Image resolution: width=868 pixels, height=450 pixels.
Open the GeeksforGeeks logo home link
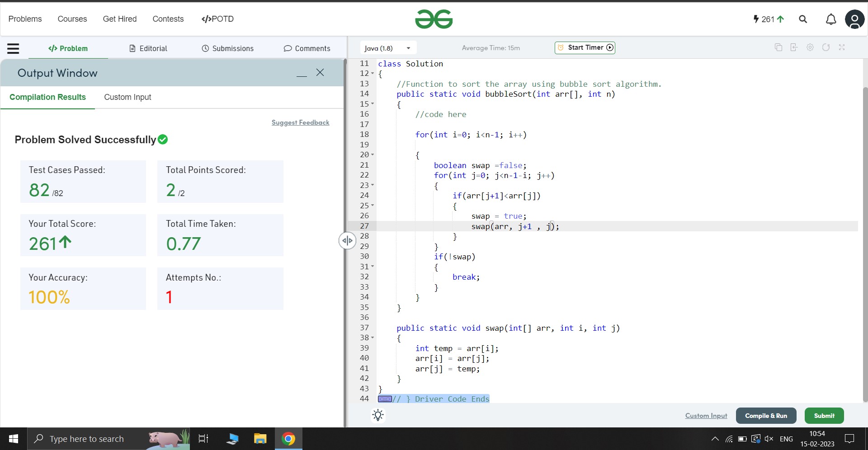[x=434, y=19]
